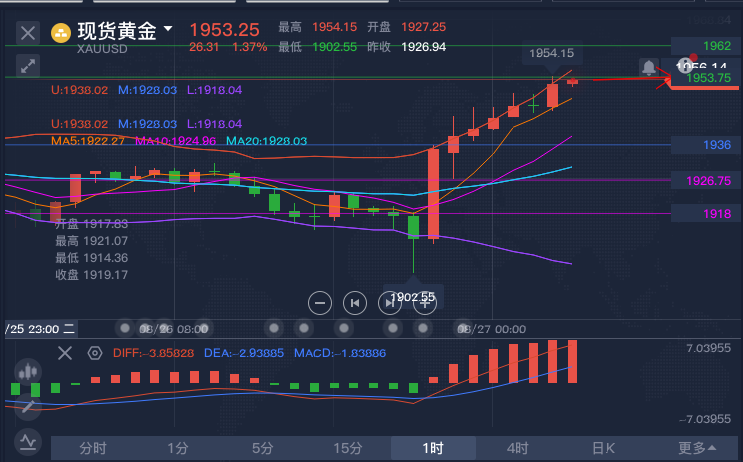Switch to the 分时 timeframe tab
This screenshot has height=462, width=743.
pyautogui.click(x=93, y=448)
